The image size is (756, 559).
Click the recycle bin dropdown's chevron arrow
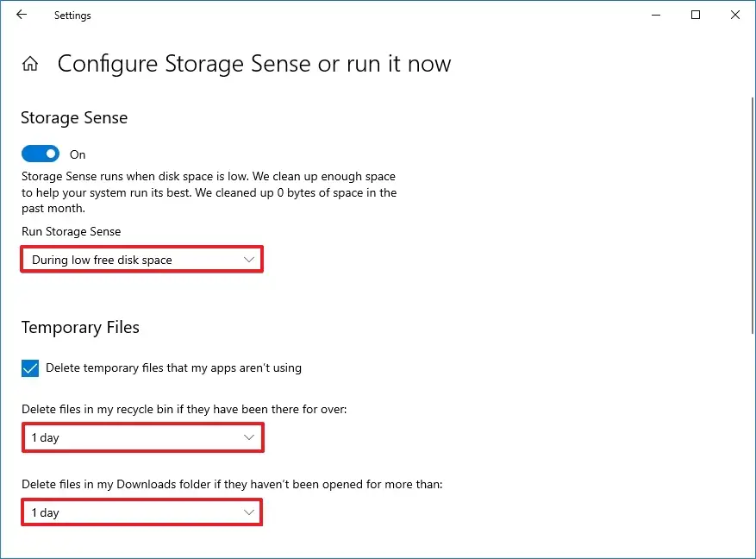pyautogui.click(x=250, y=437)
